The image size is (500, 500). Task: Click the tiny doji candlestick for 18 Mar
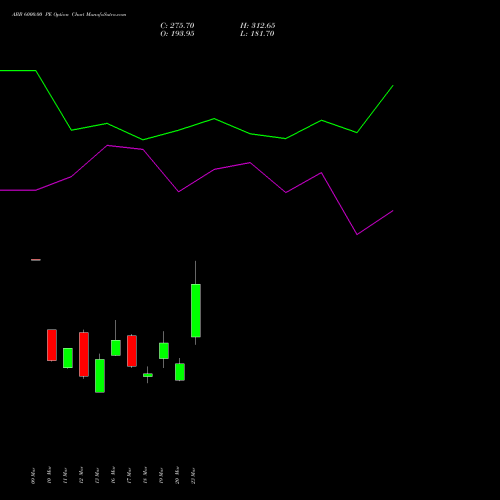coord(148,375)
